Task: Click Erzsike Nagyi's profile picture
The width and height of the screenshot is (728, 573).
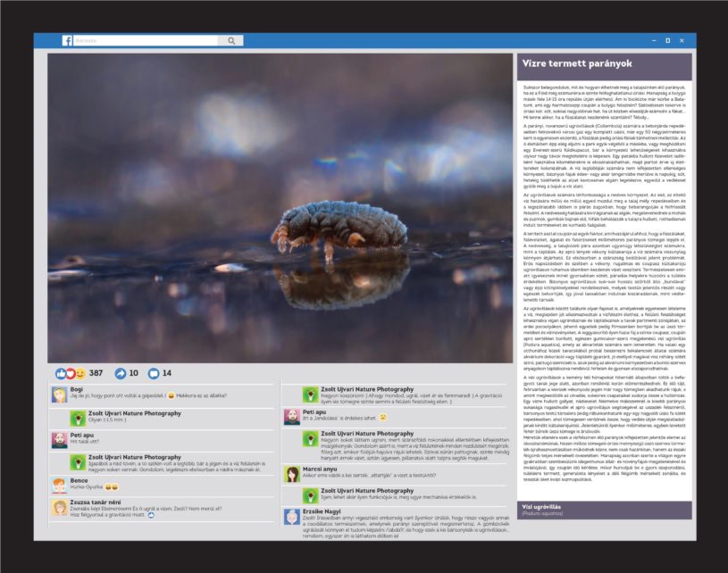Action: tap(291, 519)
